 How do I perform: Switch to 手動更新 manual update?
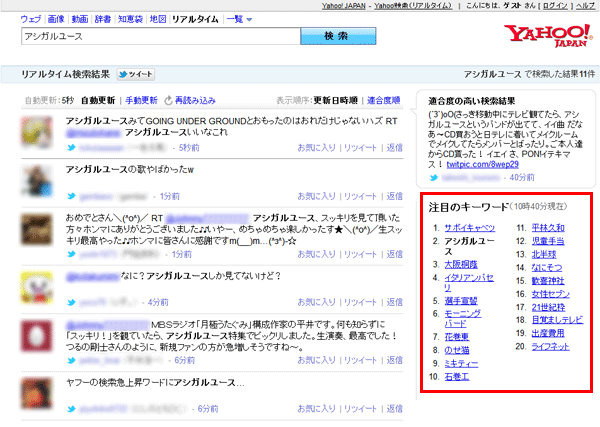tap(141, 101)
